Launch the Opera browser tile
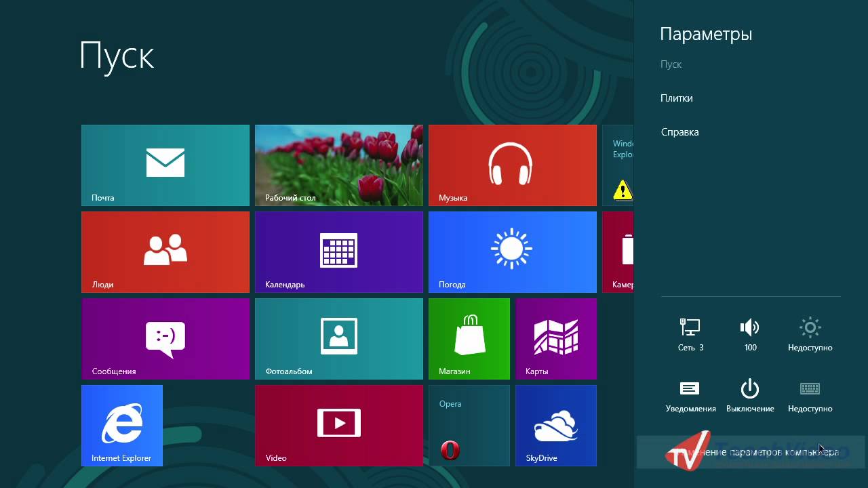The image size is (868, 488). 469,426
